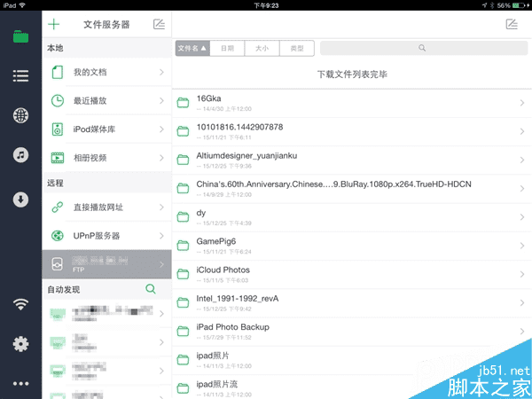Image resolution: width=532 pixels, height=399 pixels.
Task: Expand 直接播放网址 row chevron
Action: [162, 207]
